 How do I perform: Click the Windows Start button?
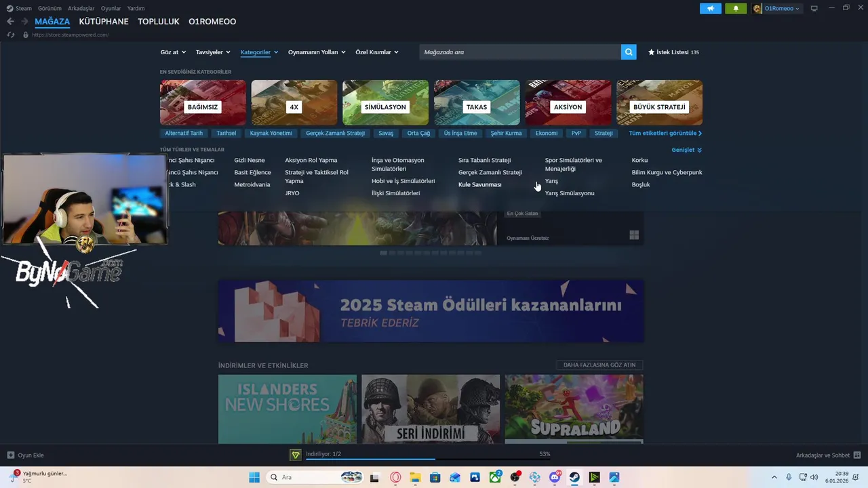254,477
